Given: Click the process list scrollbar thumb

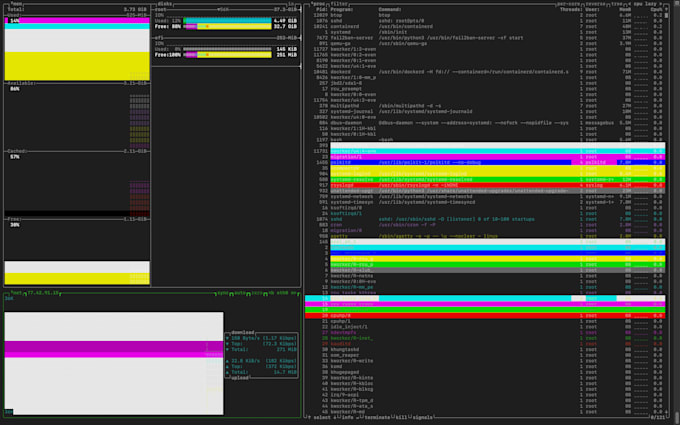Looking at the screenshot, I should coord(667,15).
